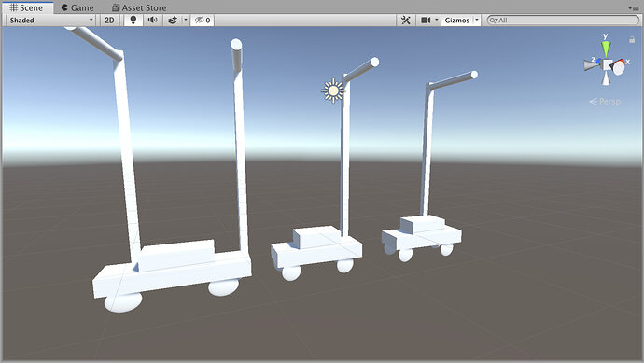Open the panel options menu icon

[633, 7]
